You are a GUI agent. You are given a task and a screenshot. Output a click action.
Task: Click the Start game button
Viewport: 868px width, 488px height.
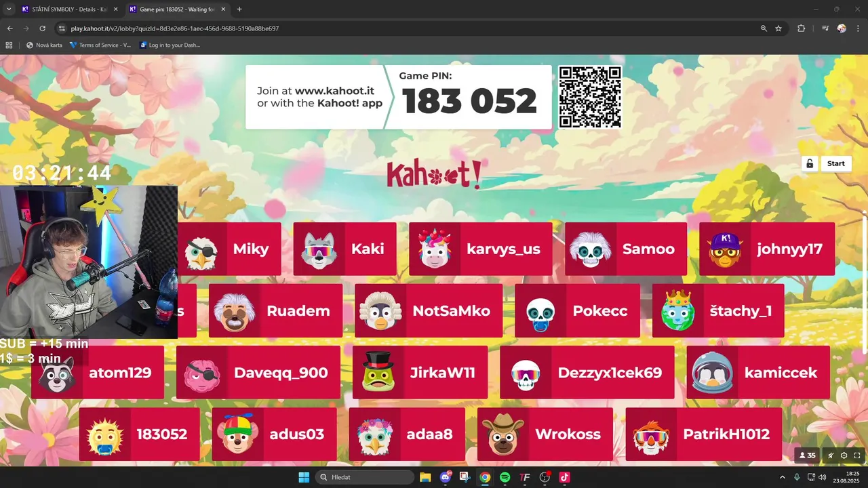835,163
